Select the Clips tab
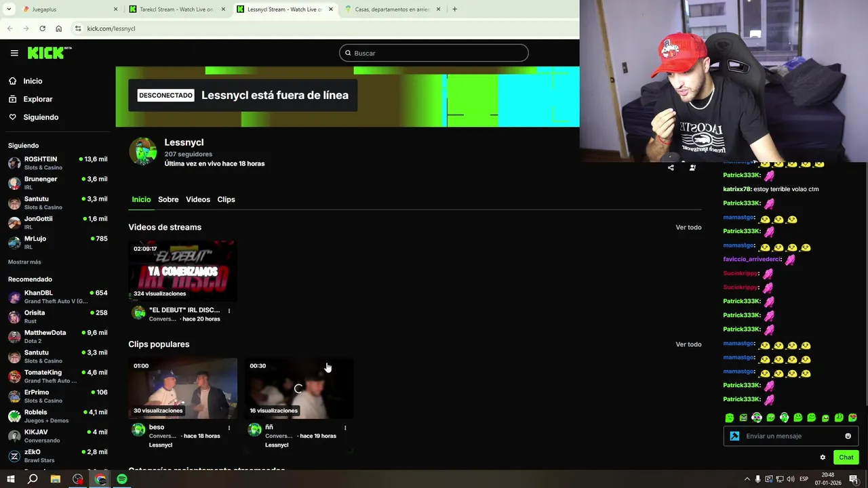Viewport: 868px width, 488px height. coord(226,199)
